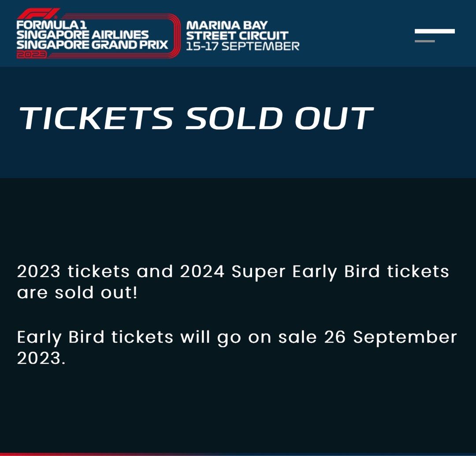Click the Singapore Airlines sponsor text
476x456 pixels.
point(84,34)
